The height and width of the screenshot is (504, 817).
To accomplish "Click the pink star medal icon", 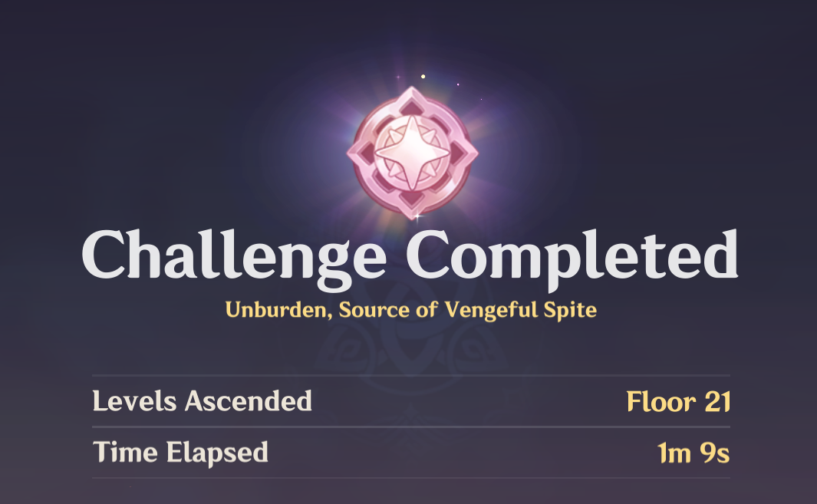I will (412, 150).
